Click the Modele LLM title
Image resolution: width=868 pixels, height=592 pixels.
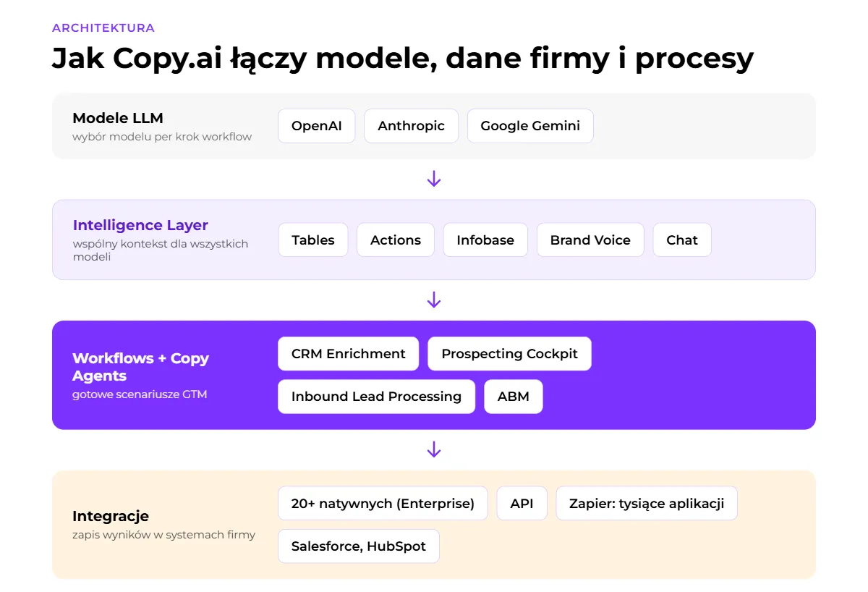tap(118, 118)
